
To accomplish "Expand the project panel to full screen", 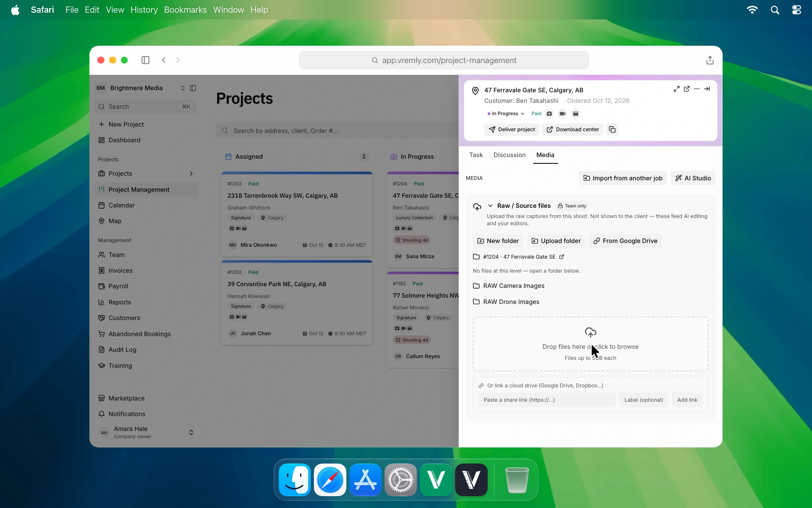I will tap(676, 89).
